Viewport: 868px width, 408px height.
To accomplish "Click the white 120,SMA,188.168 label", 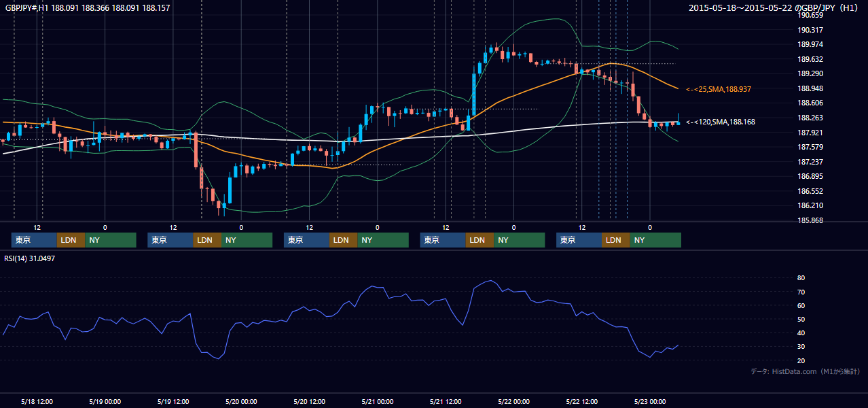I will click(x=721, y=122).
